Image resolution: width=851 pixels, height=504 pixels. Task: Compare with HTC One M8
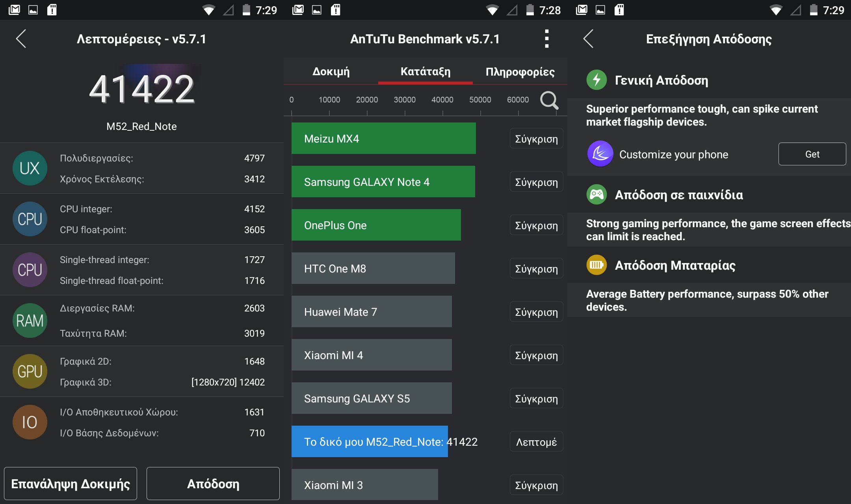pos(536,269)
